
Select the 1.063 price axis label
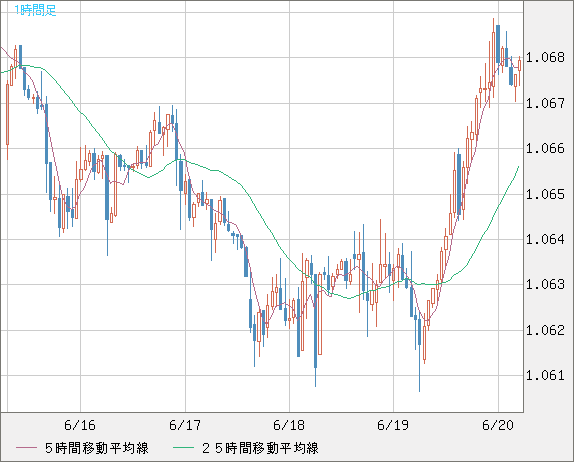[x=545, y=284]
